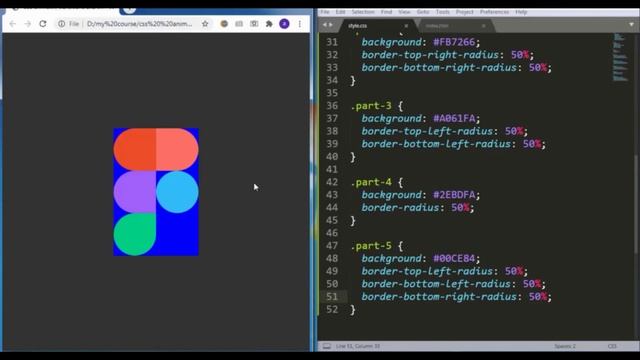Click the #2EBDFA color value
Viewport: 640px width, 360px height.
pyautogui.click(x=454, y=195)
